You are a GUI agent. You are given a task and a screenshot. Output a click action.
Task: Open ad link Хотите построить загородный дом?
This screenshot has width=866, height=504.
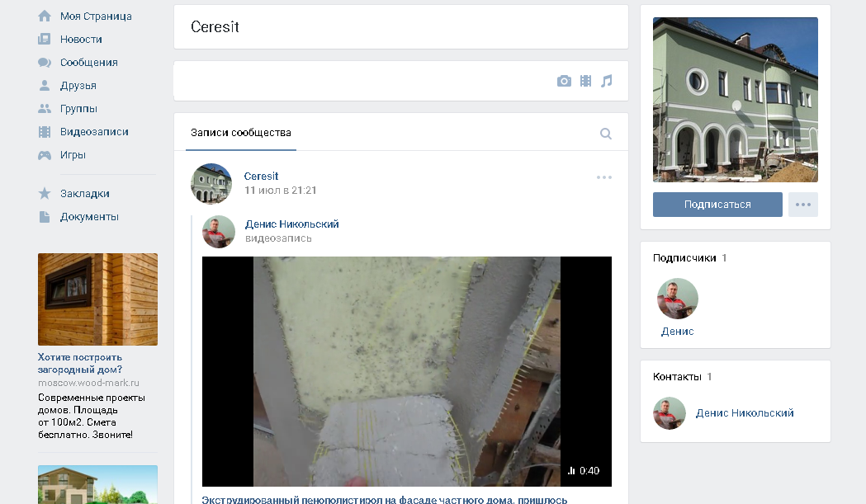click(80, 363)
